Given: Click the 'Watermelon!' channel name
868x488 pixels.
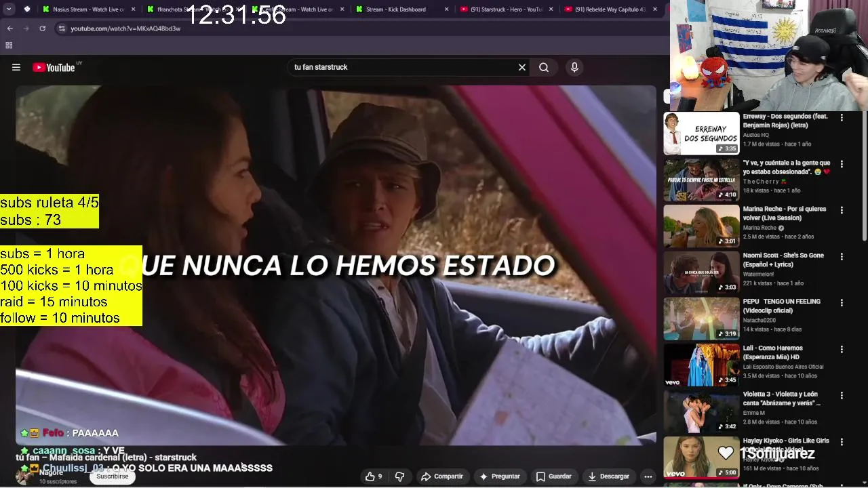Looking at the screenshot, I should [759, 274].
